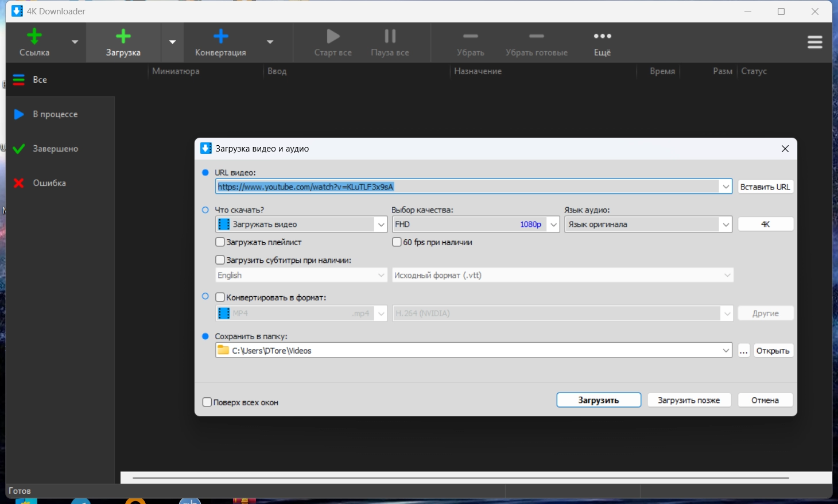Click the green plus Ссылка toolbar icon
838x504 pixels.
point(34,36)
